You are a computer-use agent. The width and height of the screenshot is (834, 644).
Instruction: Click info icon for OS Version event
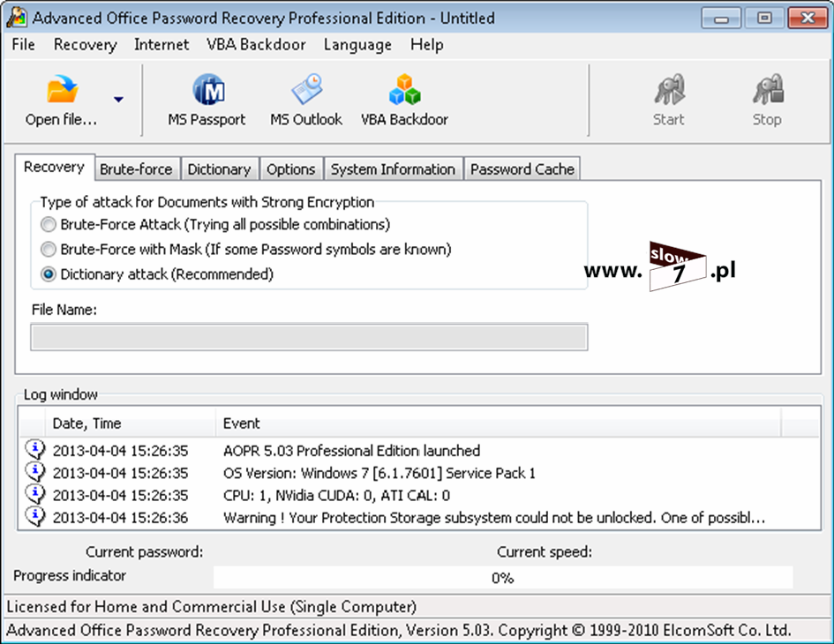[x=35, y=472]
